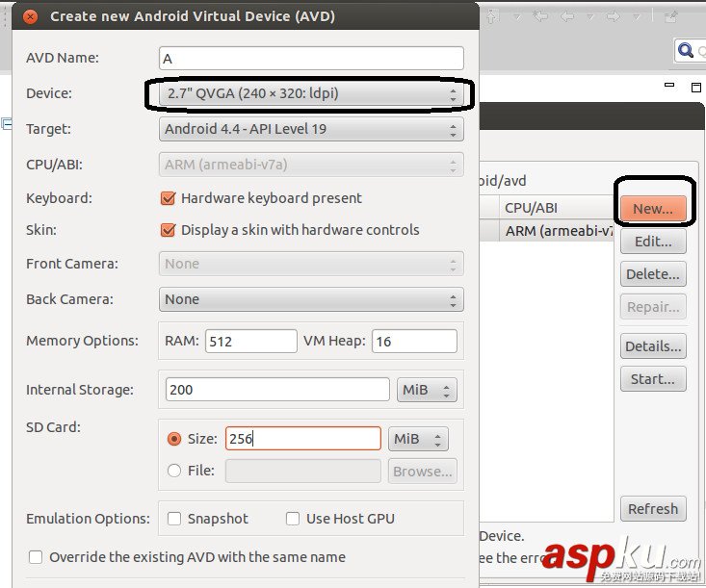Open the Target dropdown Android 4.4
This screenshot has height=588, width=706.
click(311, 129)
